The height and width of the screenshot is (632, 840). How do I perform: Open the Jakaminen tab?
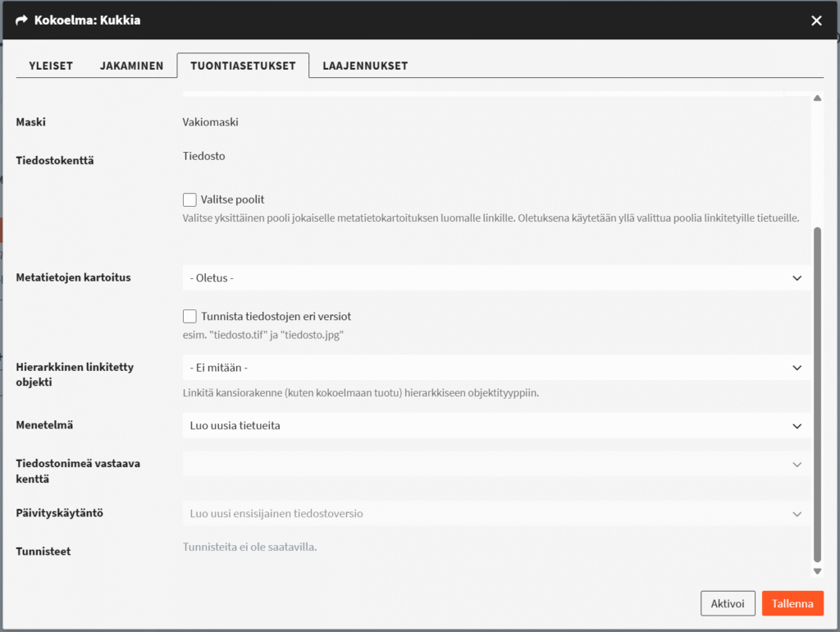click(131, 66)
